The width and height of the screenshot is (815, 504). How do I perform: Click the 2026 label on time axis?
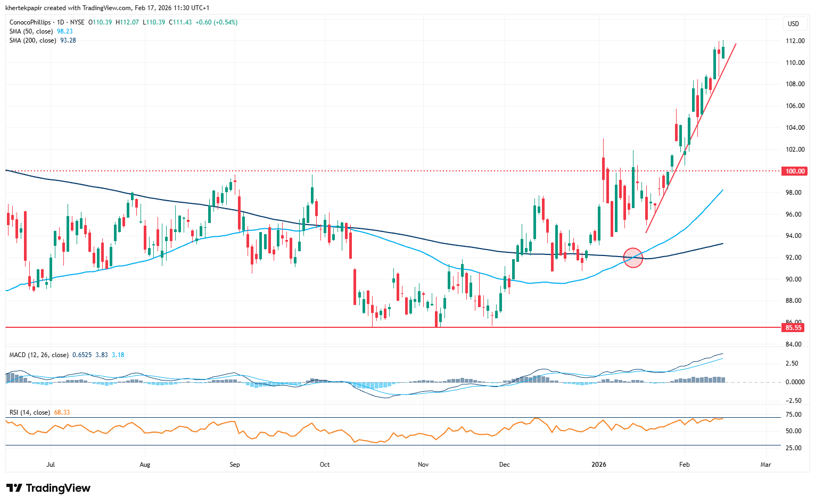click(599, 465)
